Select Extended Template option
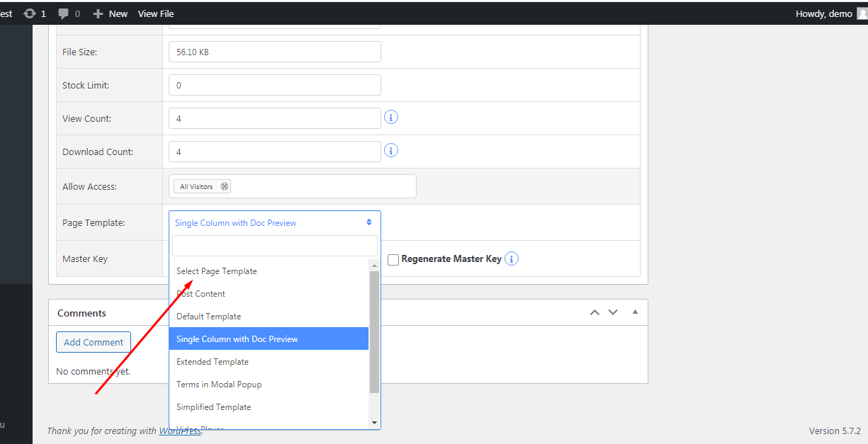The width and height of the screenshot is (868, 444). (x=269, y=362)
